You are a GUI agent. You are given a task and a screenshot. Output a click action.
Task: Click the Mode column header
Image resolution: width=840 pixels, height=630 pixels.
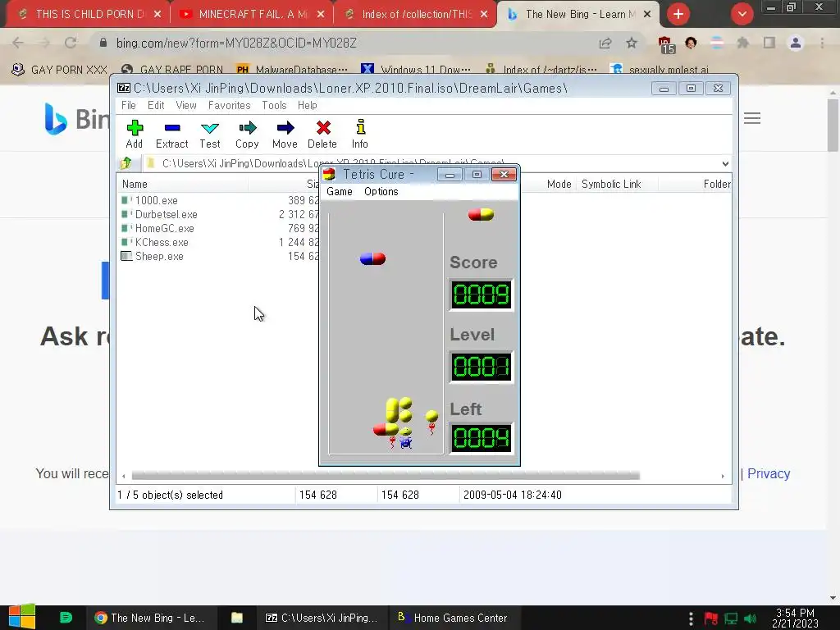pyautogui.click(x=559, y=184)
